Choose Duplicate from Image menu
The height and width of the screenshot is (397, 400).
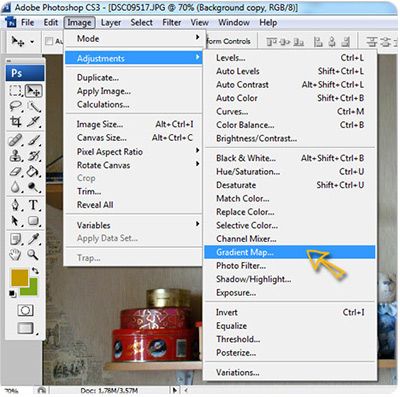[x=133, y=78]
